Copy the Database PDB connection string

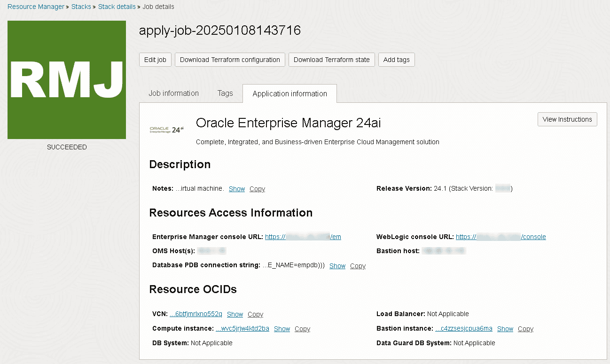coord(358,266)
